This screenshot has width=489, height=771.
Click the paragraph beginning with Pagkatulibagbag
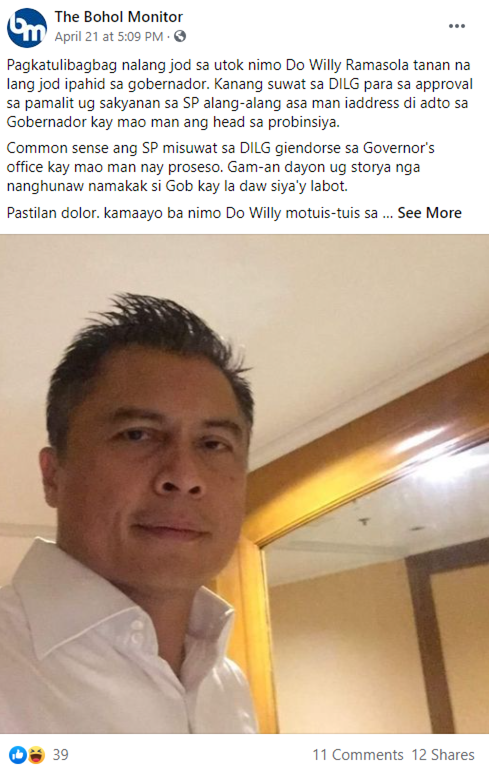[240, 93]
